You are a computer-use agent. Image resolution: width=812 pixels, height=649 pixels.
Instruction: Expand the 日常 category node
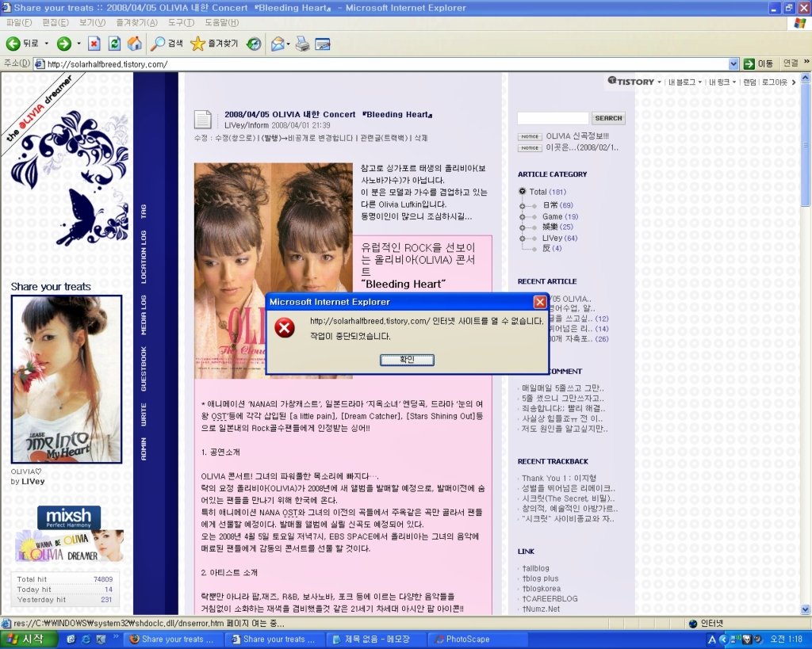[x=522, y=206]
